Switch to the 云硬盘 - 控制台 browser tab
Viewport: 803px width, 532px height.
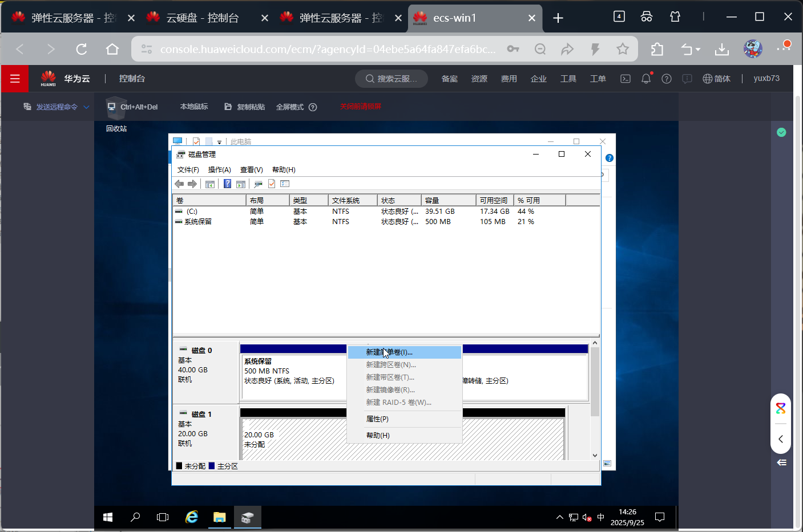(203, 18)
